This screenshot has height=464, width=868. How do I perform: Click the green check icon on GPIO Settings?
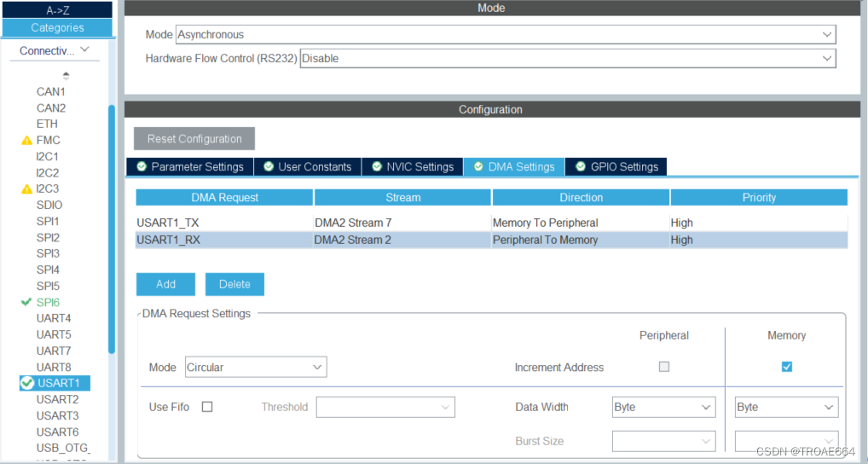click(x=581, y=166)
